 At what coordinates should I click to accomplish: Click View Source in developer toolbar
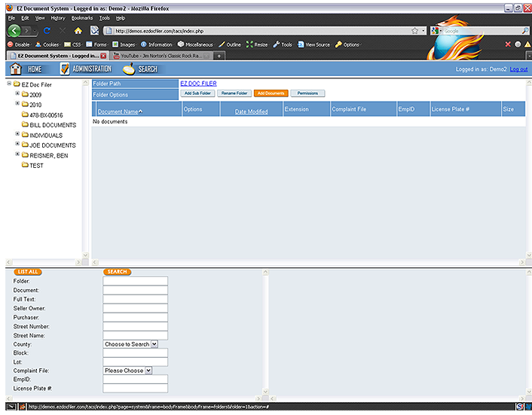pos(313,44)
